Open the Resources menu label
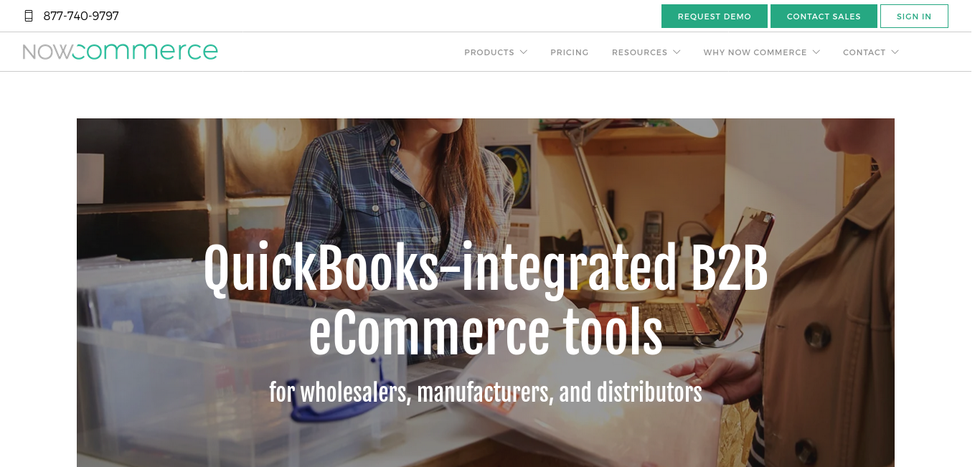The image size is (980, 467). click(639, 52)
